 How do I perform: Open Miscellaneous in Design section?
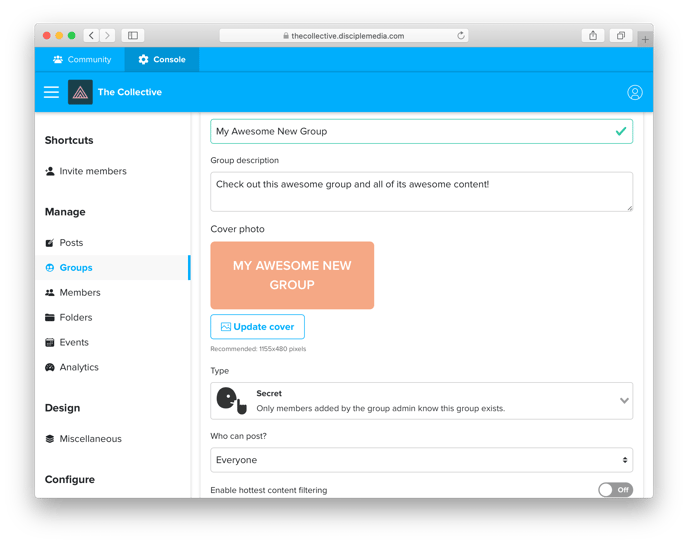tap(112, 439)
